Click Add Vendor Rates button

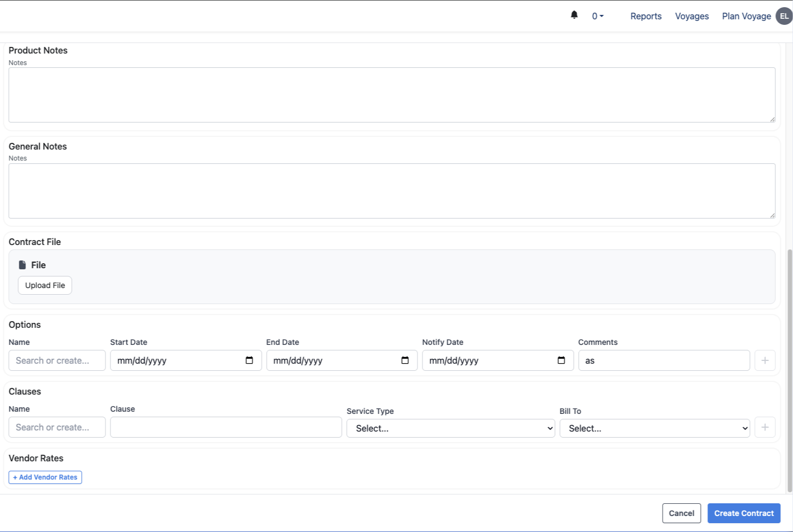point(45,477)
